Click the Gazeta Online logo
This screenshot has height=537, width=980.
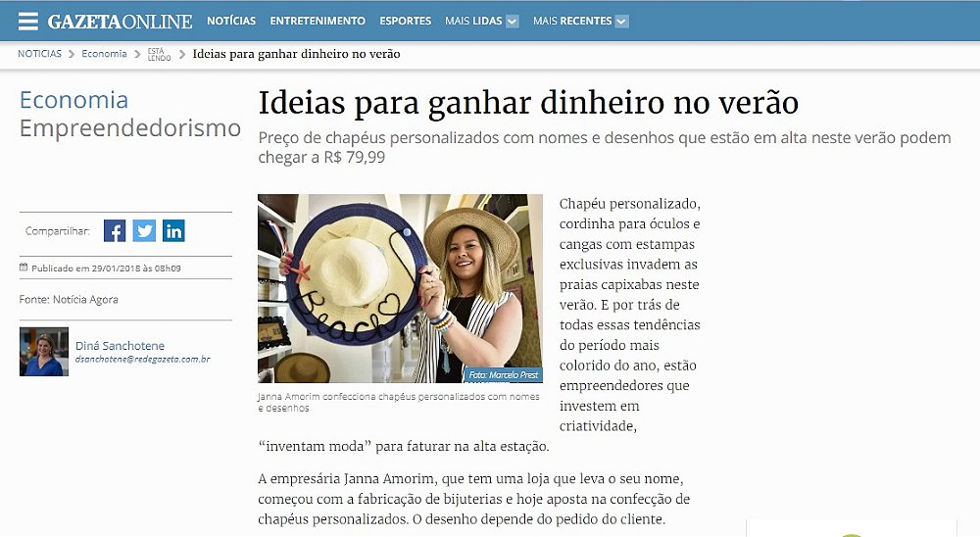pos(120,22)
